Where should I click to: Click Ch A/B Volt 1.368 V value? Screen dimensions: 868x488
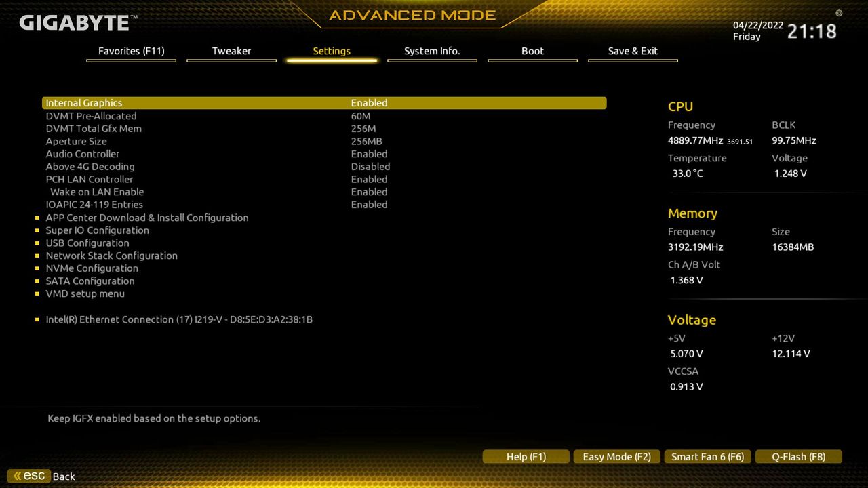click(x=687, y=280)
